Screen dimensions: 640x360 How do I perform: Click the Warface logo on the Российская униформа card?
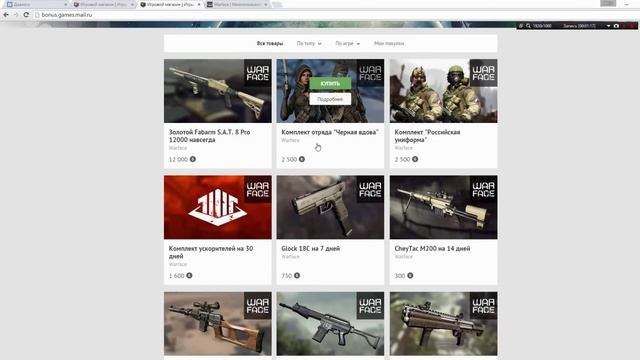pyautogui.click(x=483, y=73)
